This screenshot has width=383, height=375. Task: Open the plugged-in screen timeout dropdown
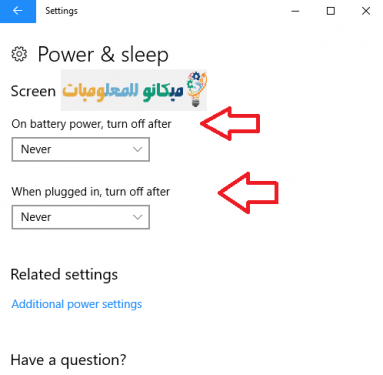[81, 217]
